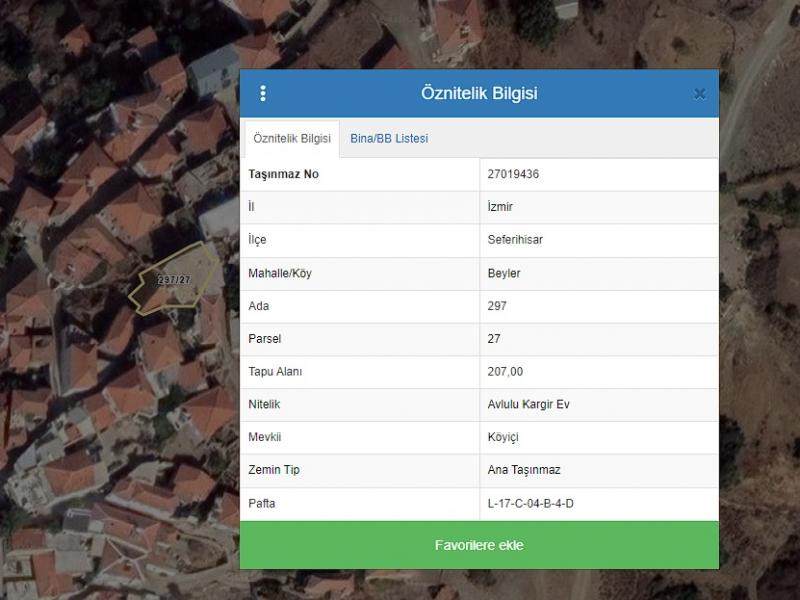Click the Köyiçi location value
The width and height of the screenshot is (800, 600).
pos(503,438)
